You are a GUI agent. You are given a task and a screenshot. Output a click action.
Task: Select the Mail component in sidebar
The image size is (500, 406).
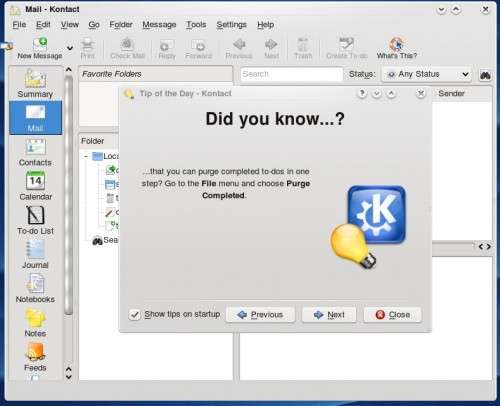pos(35,118)
